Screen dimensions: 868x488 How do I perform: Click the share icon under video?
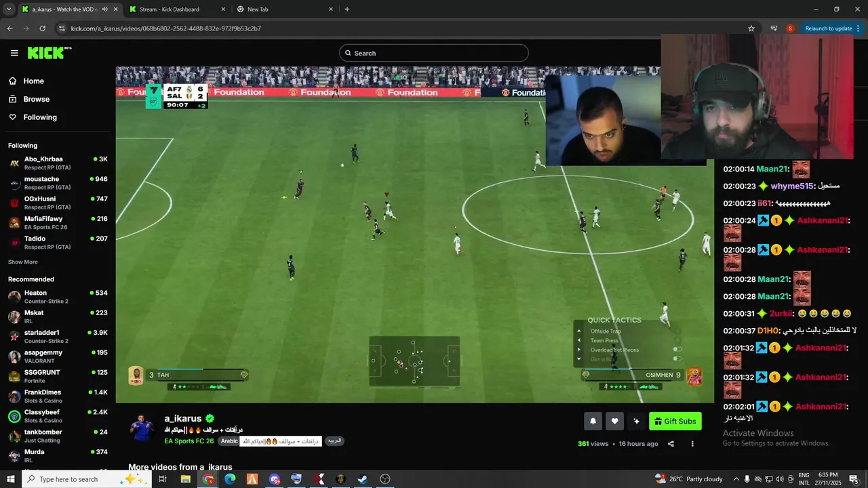pyautogui.click(x=671, y=444)
